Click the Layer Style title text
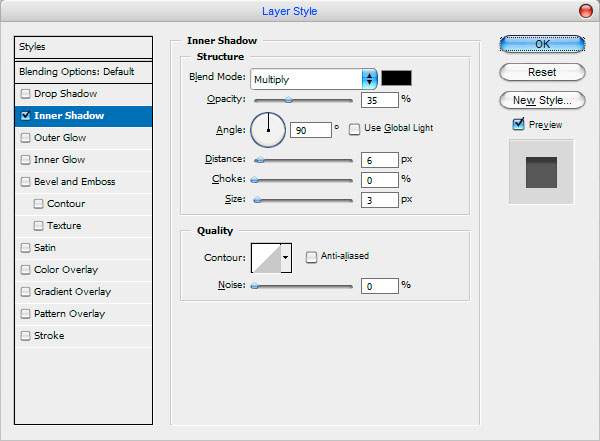 coord(290,11)
